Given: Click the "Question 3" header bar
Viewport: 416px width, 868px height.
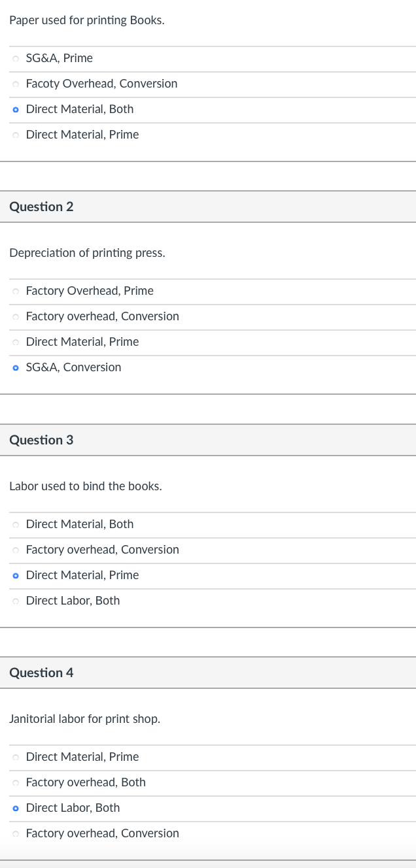Looking at the screenshot, I should coord(208,440).
